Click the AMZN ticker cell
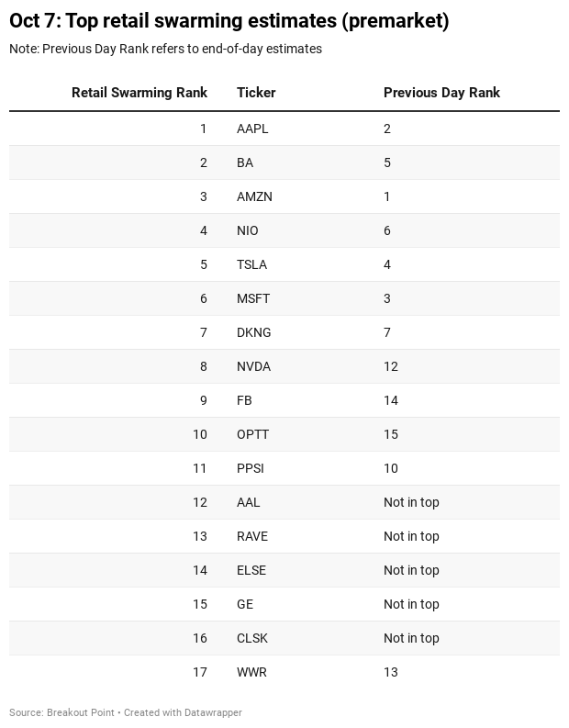This screenshot has height=728, width=569. [254, 197]
